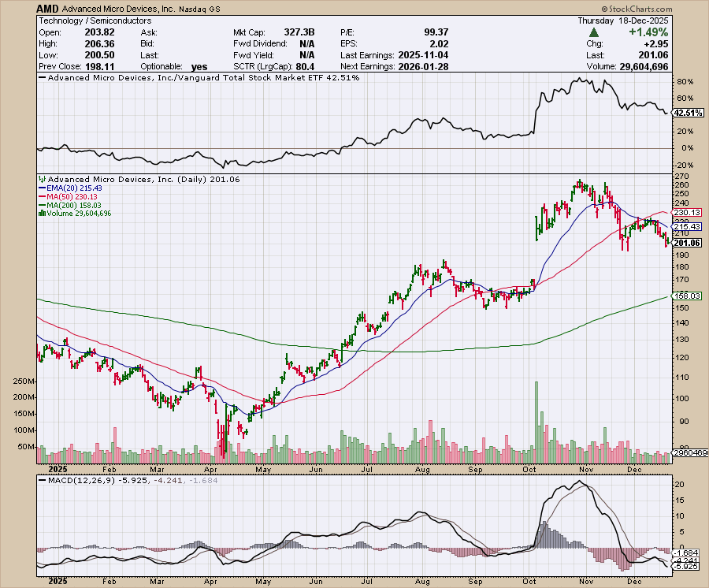709x588 pixels.
Task: Click the Last price 201.06 in header
Action: point(654,55)
